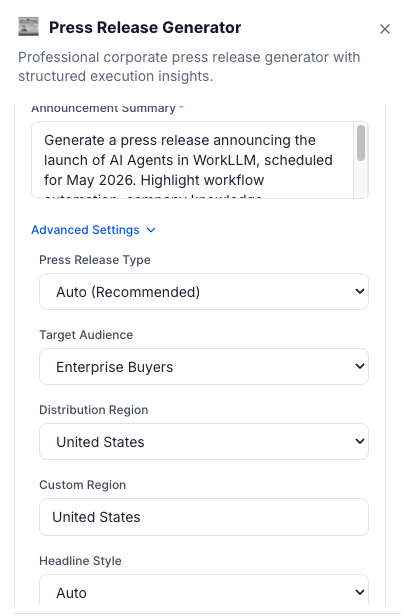Collapse the Advanced Settings section
The height and width of the screenshot is (616, 411).
(x=93, y=230)
